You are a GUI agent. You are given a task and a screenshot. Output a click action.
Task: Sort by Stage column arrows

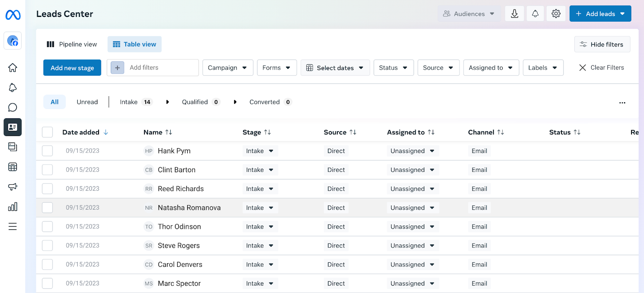pos(268,132)
